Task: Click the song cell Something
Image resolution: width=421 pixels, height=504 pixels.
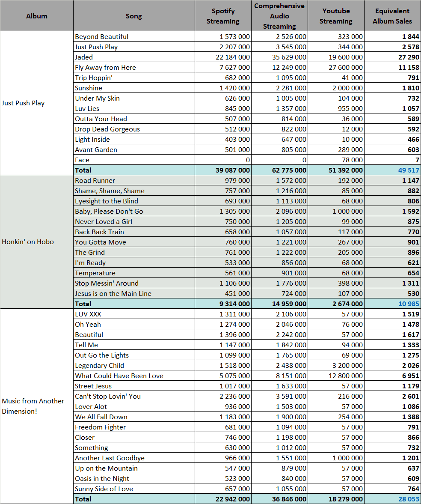Action: [x=134, y=448]
